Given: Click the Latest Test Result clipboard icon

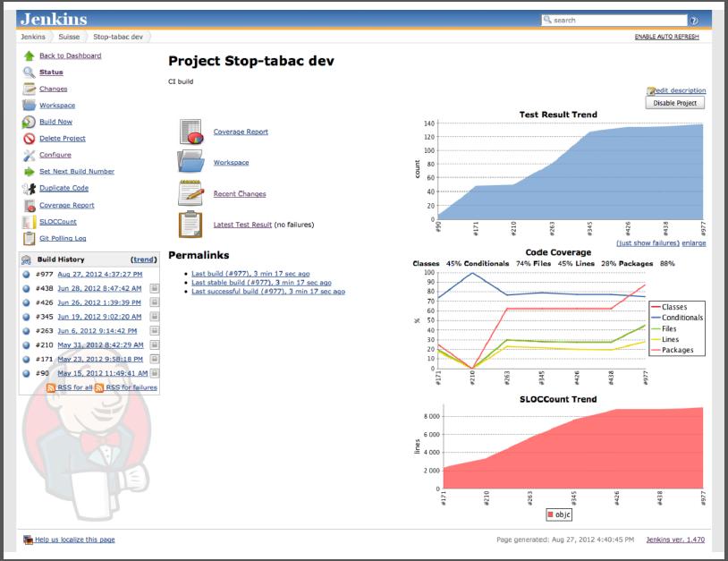Looking at the screenshot, I should tap(190, 224).
